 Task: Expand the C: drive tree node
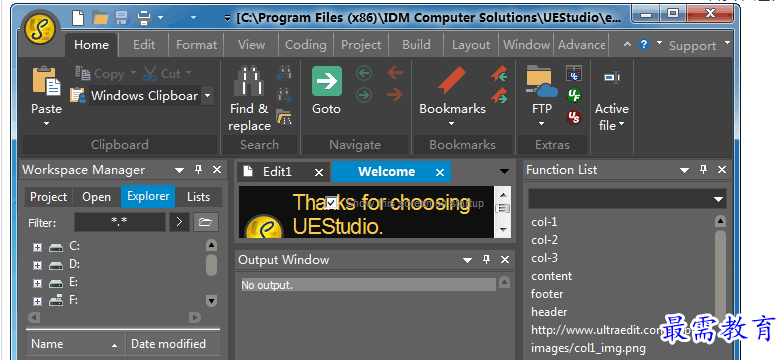(37, 247)
